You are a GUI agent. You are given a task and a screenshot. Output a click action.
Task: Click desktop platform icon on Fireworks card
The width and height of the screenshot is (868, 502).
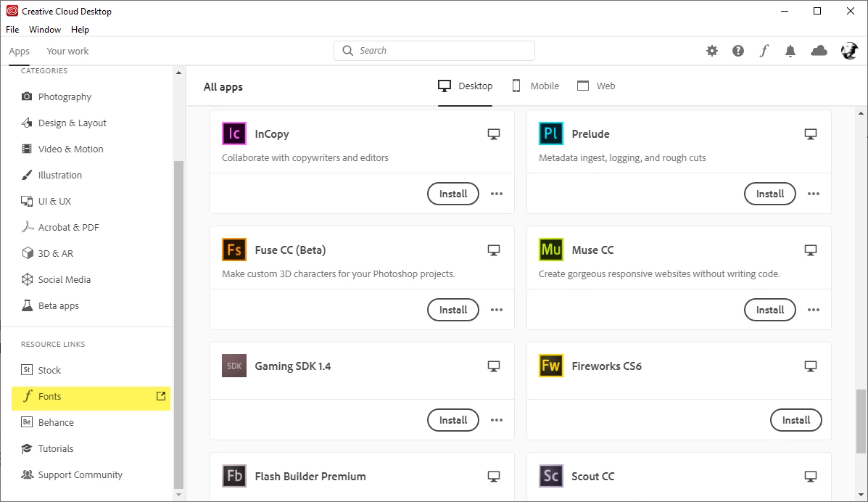[810, 366]
